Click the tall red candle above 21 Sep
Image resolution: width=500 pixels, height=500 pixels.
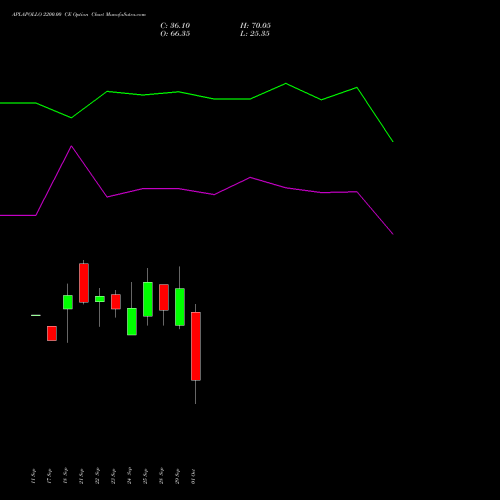[84, 283]
